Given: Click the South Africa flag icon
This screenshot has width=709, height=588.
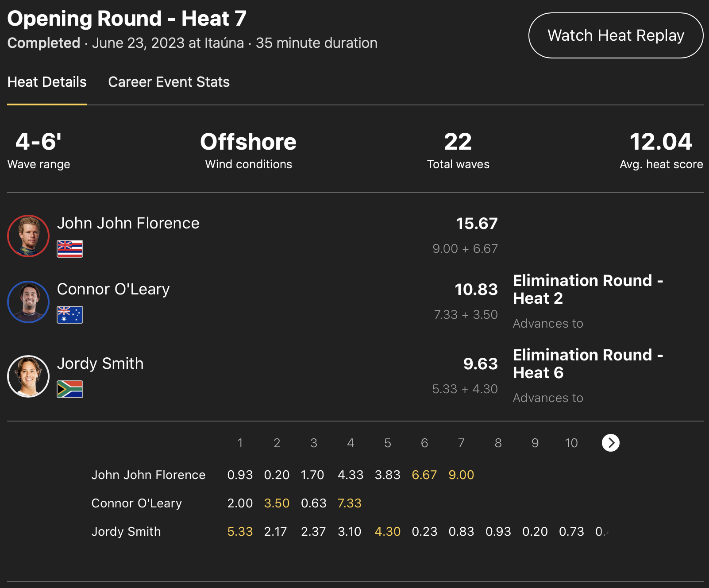Looking at the screenshot, I should [x=70, y=389].
